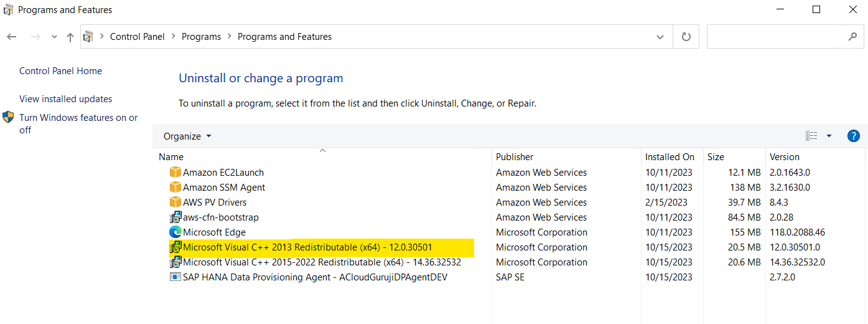Expand the recent locations chevron
This screenshot has width=868, height=324.
click(54, 37)
